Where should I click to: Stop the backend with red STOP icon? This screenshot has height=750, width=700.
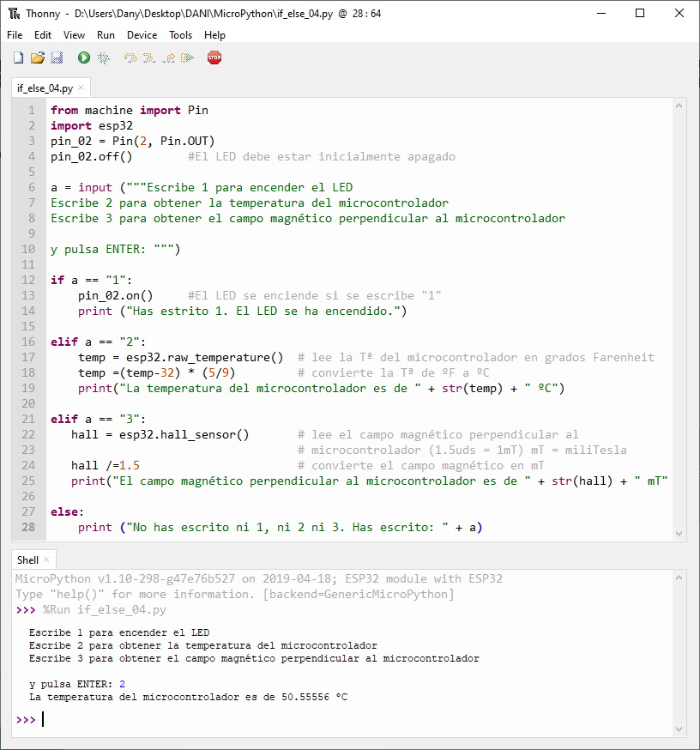click(x=214, y=57)
